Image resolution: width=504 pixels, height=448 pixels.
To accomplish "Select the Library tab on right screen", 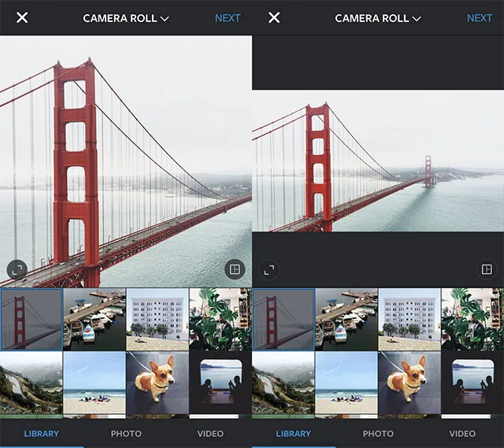I will pyautogui.click(x=293, y=433).
